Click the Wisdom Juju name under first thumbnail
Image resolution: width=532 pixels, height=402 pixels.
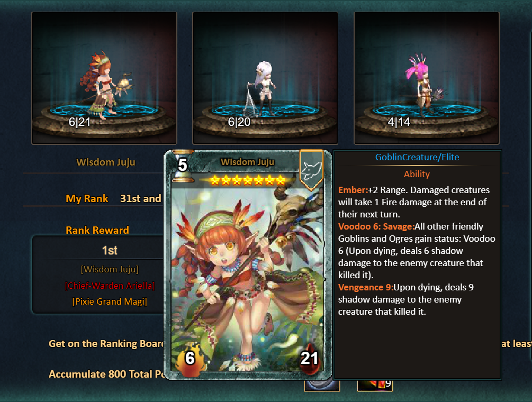[105, 162]
